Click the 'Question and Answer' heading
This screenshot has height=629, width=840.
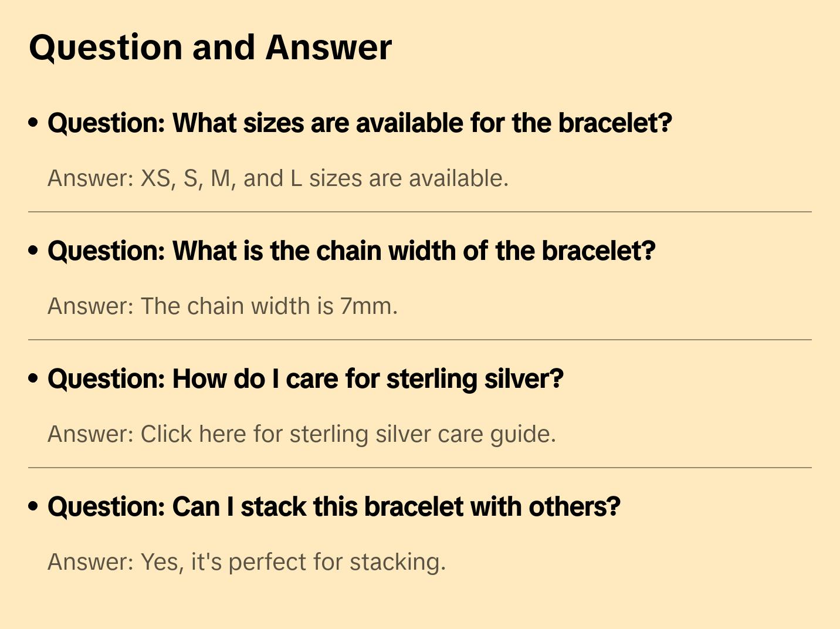pos(210,48)
